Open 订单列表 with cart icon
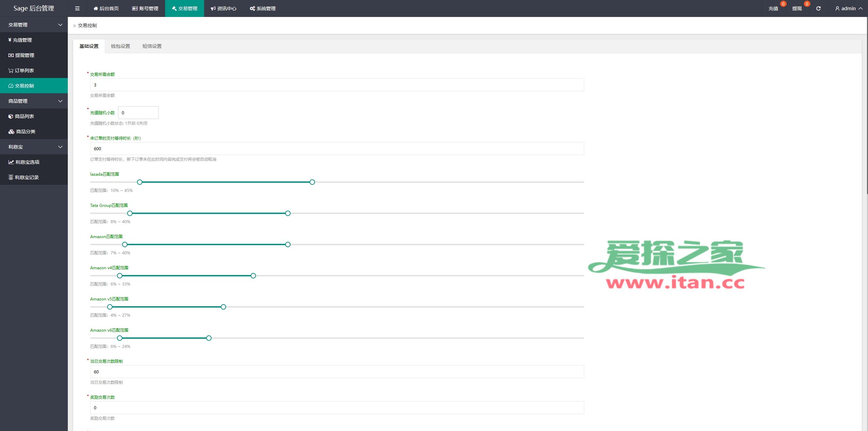868x431 pixels. [24, 71]
